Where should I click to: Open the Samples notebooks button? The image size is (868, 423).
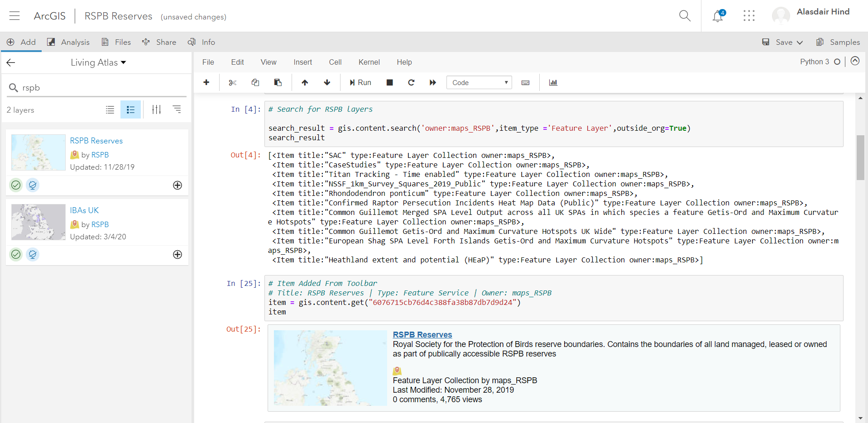[x=838, y=42]
